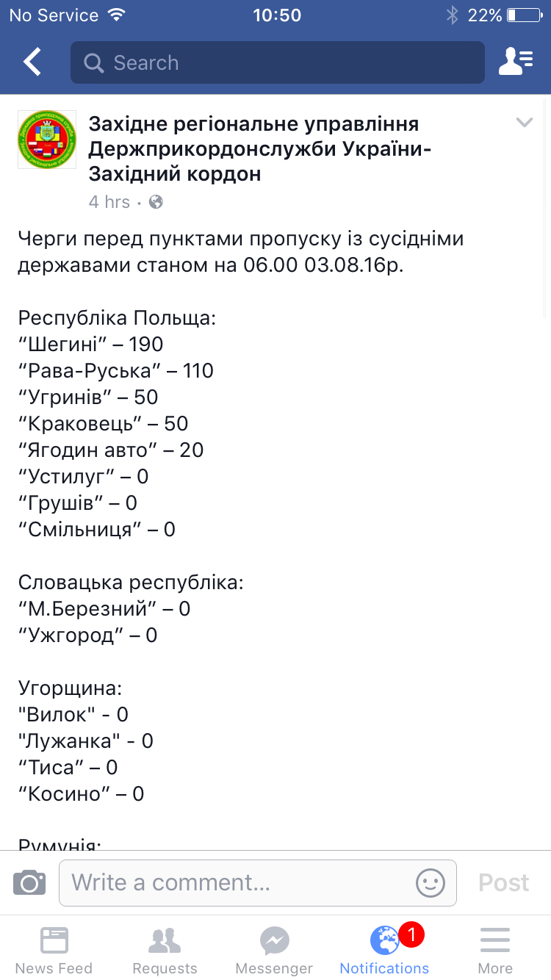Open the Requests tab
551x980 pixels.
pos(165,949)
